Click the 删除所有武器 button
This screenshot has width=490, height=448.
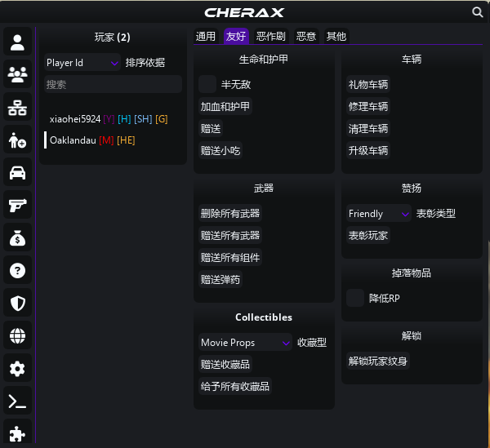(230, 213)
